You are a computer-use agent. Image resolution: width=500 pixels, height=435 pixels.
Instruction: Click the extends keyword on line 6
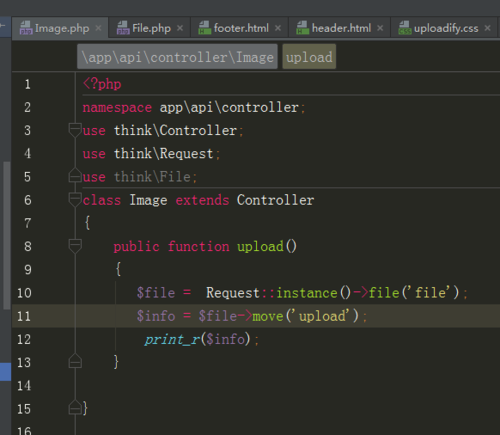[x=202, y=200]
